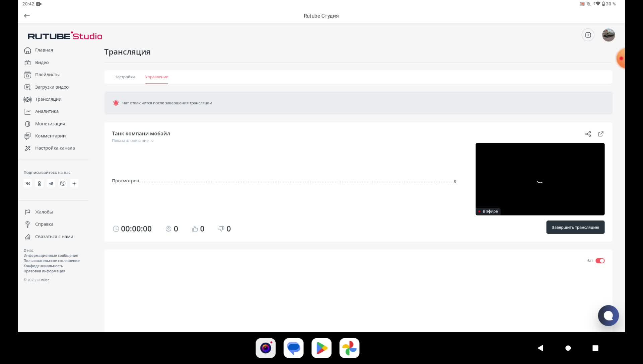
Task: Open the VK social link icon
Action: point(28,183)
